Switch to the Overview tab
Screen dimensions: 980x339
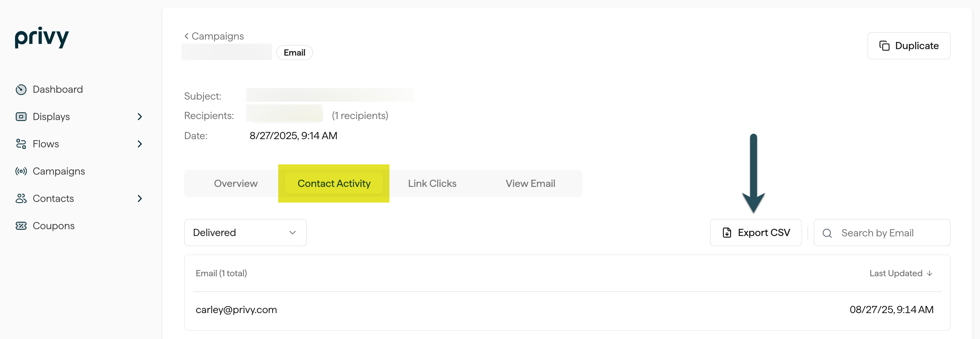[x=236, y=183]
